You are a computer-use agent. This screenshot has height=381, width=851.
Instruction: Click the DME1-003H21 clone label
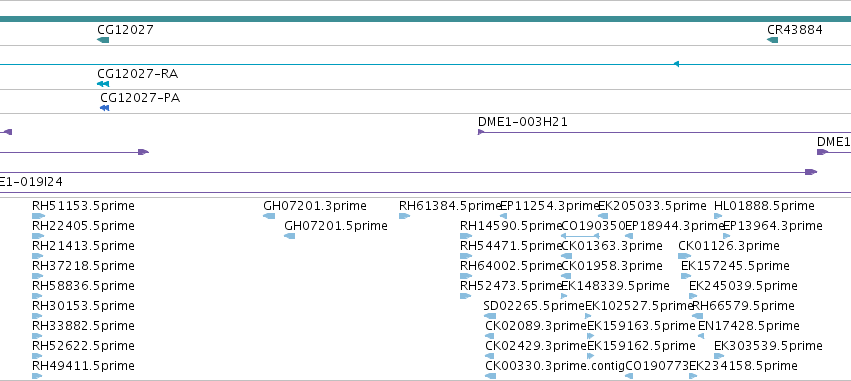523,122
